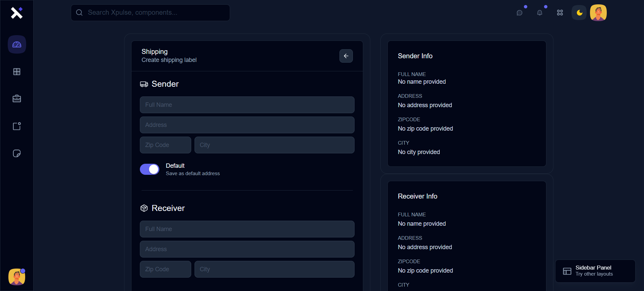
Task: Open the notifications bell icon
Action: (540, 13)
